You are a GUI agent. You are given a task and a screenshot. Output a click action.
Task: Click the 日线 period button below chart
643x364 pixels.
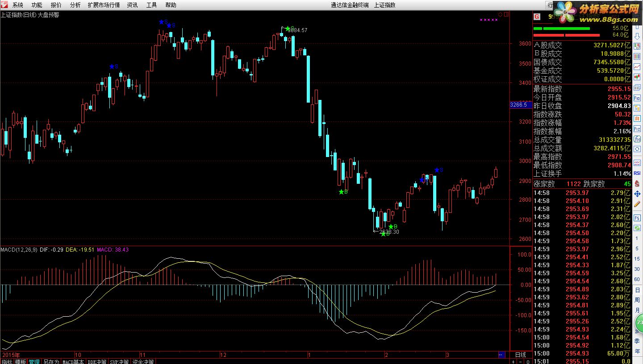point(520,355)
